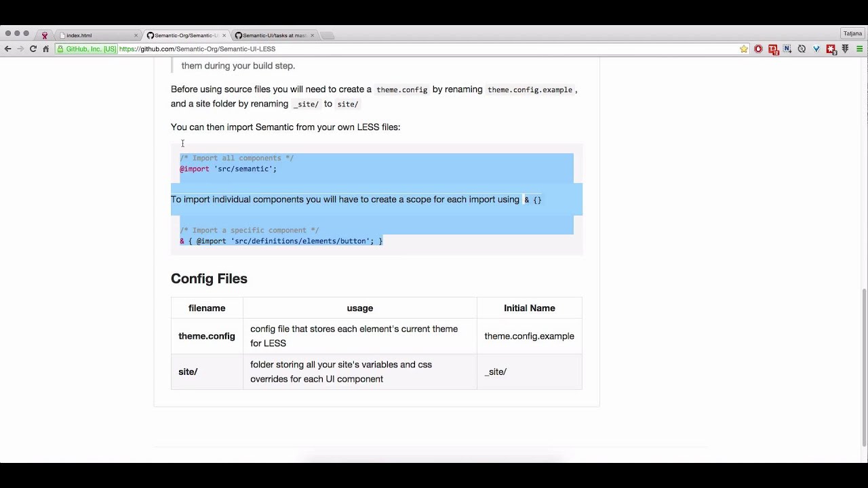Viewport: 868px width, 488px height.
Task: Click the 'Initial Name' column header
Action: click(x=529, y=308)
